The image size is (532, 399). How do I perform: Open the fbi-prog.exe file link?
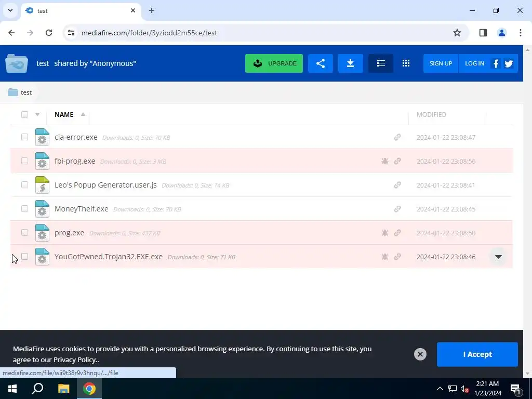[x=75, y=161]
